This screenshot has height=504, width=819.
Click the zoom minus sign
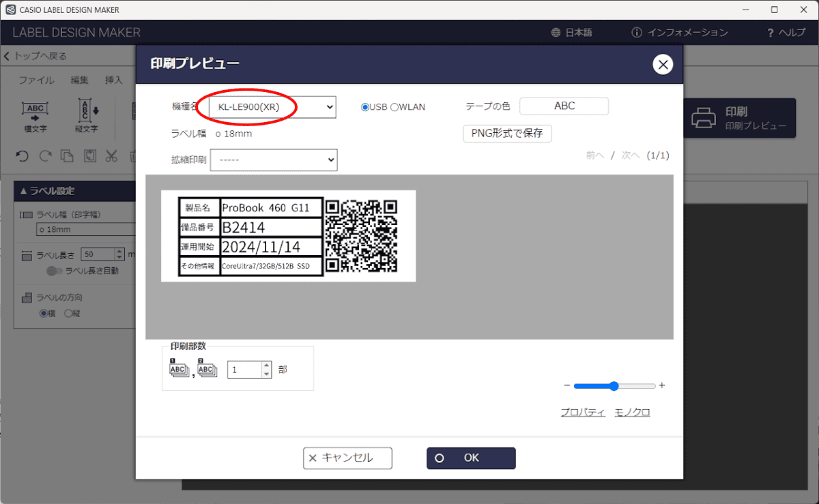566,386
